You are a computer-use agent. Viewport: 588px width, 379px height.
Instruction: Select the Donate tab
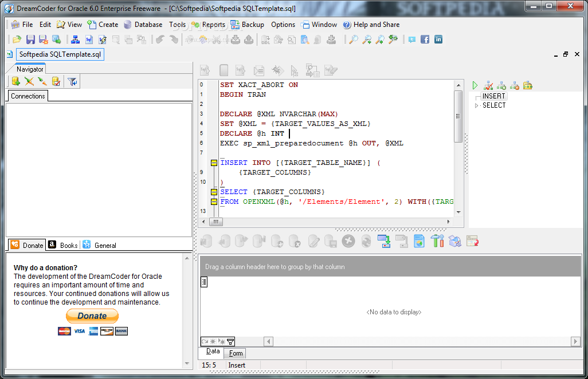click(27, 245)
